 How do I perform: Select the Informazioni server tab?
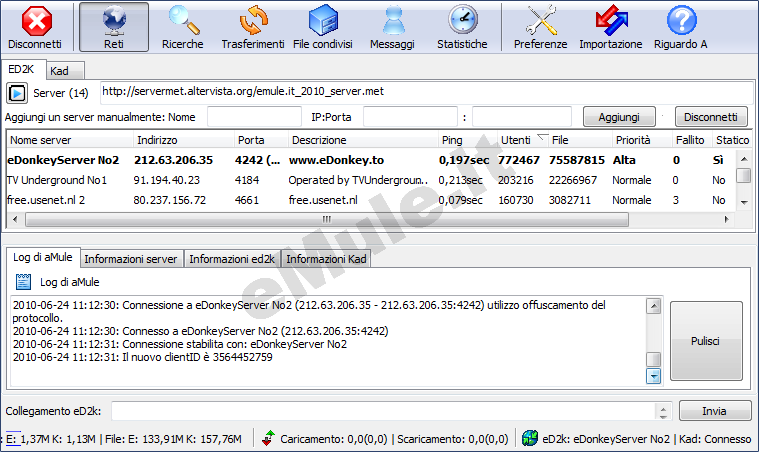click(131, 259)
